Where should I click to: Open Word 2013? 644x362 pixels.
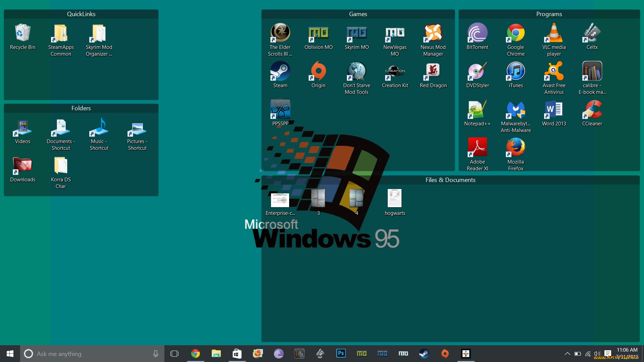pos(553,110)
